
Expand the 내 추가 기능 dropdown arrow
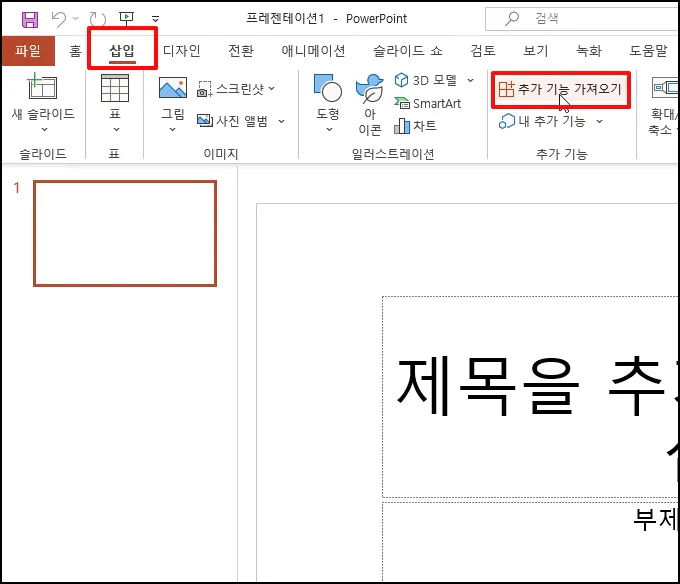point(599,121)
